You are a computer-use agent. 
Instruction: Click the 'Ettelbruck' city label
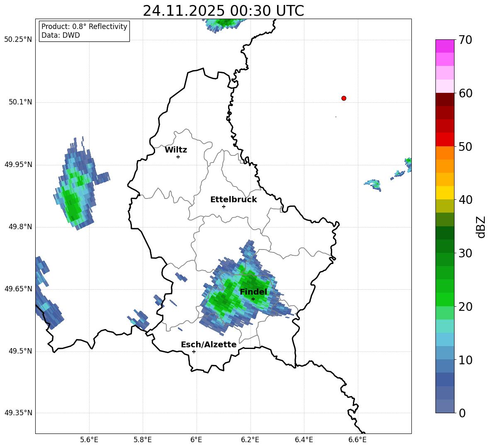233,200
